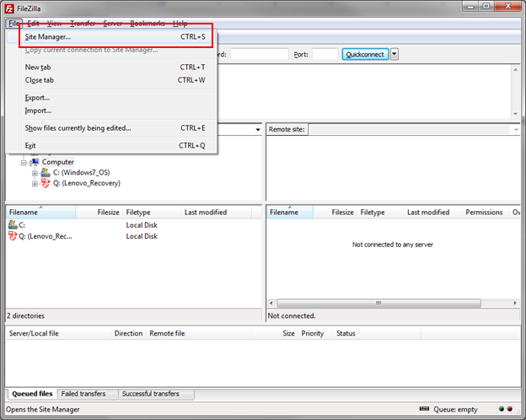Viewport: 526px width, 420px height.
Task: Open the Transfer menu
Action: (83, 23)
